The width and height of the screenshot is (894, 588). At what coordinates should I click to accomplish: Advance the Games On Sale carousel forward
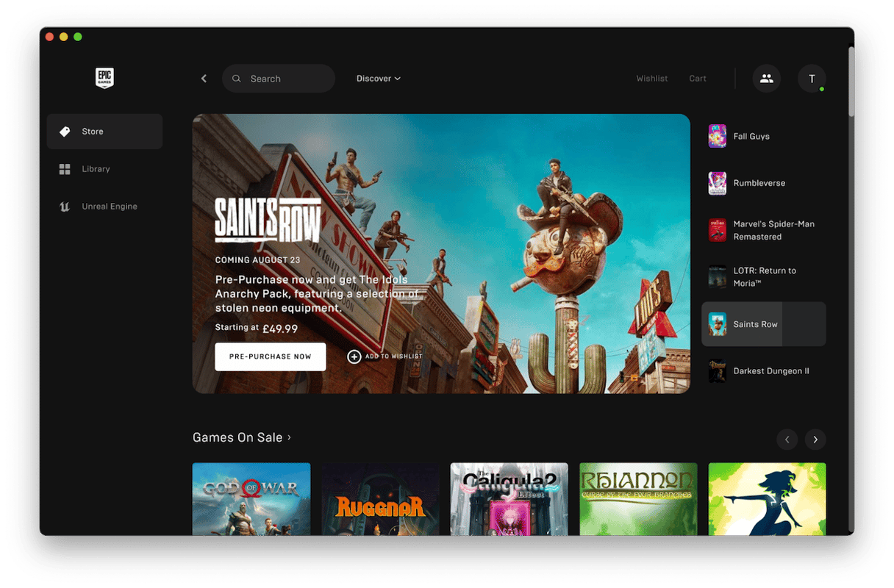815,439
